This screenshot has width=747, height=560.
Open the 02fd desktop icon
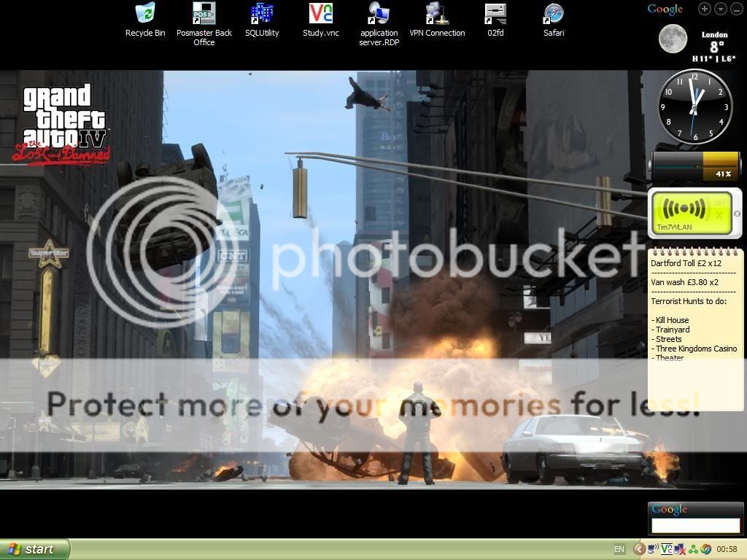(x=495, y=13)
